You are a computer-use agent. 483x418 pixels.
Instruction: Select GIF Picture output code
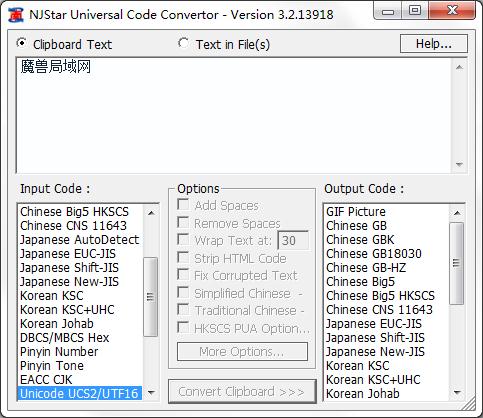pos(387,212)
